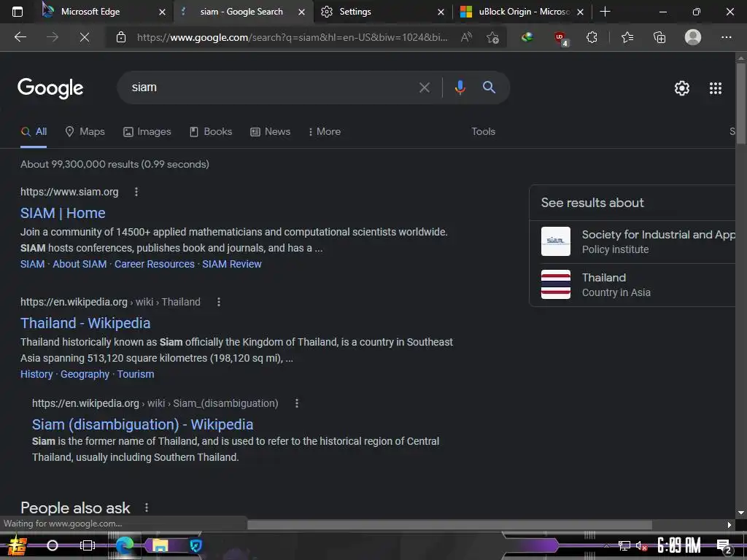Close the siam - Google Search tab
747x560 pixels.
(301, 12)
